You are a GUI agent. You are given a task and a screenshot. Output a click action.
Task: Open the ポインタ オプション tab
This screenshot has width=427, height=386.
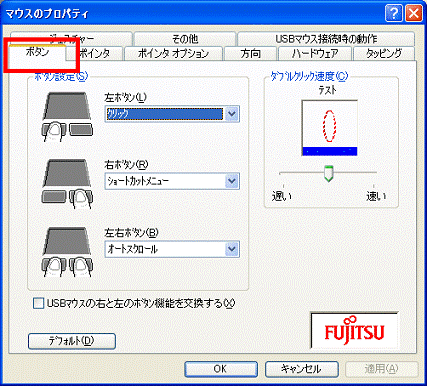point(173,53)
